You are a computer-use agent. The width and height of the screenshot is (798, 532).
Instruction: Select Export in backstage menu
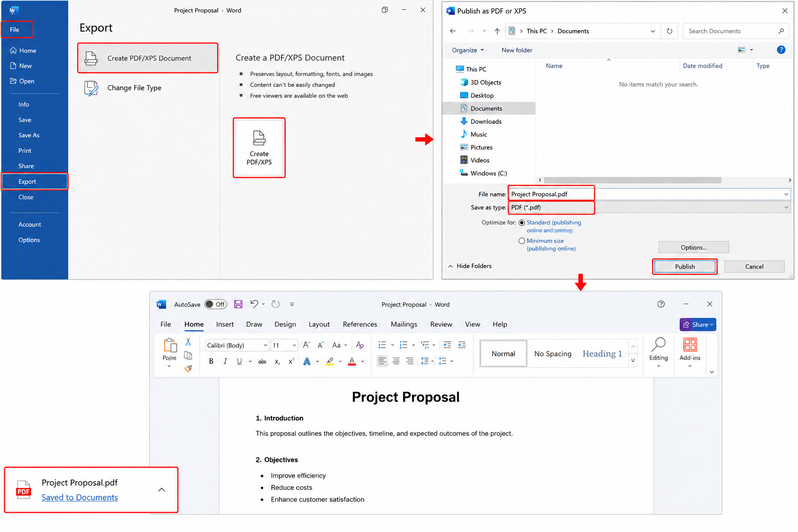coord(35,182)
